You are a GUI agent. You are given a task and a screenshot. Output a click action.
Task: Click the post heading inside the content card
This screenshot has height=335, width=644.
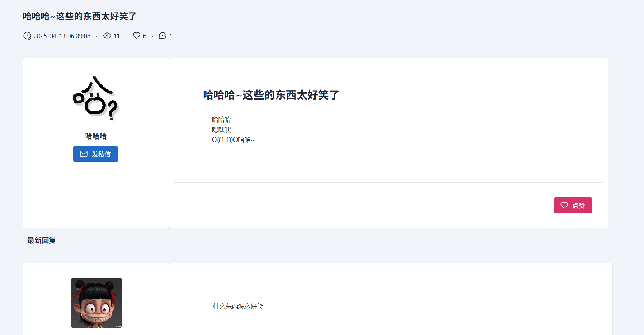point(271,95)
